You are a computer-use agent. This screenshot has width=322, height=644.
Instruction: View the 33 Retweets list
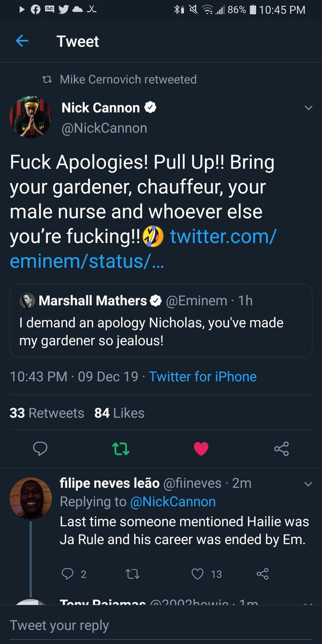(x=47, y=413)
